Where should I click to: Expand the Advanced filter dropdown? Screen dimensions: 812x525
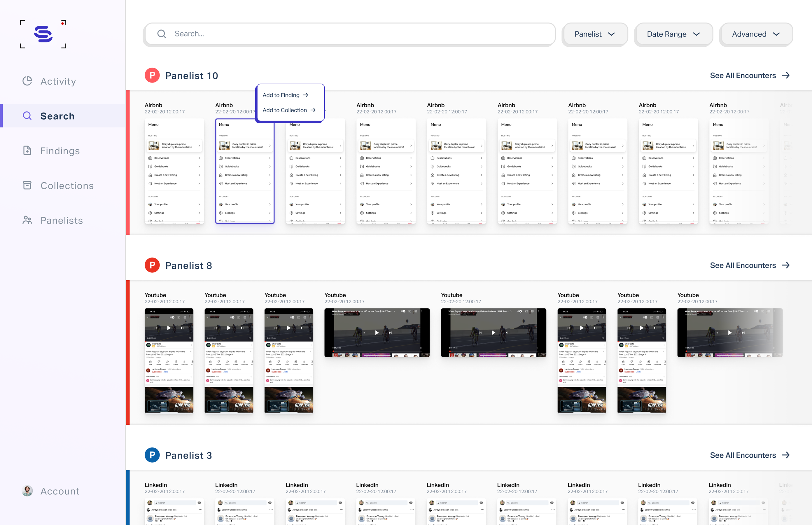(755, 34)
